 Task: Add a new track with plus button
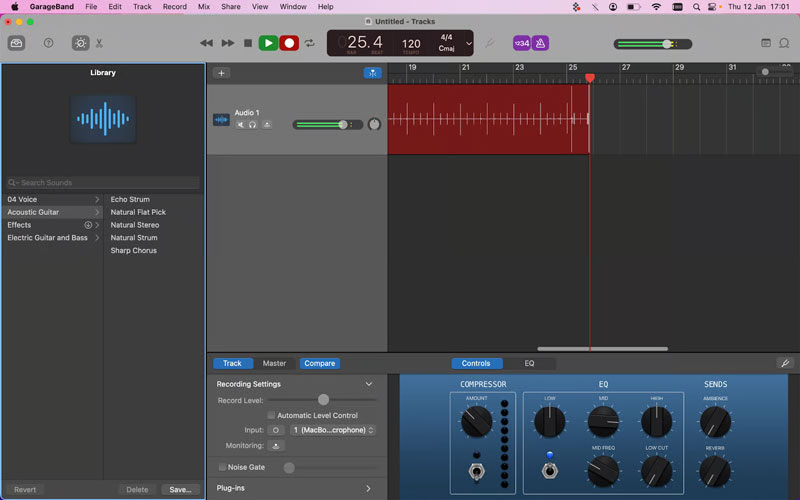coord(221,73)
